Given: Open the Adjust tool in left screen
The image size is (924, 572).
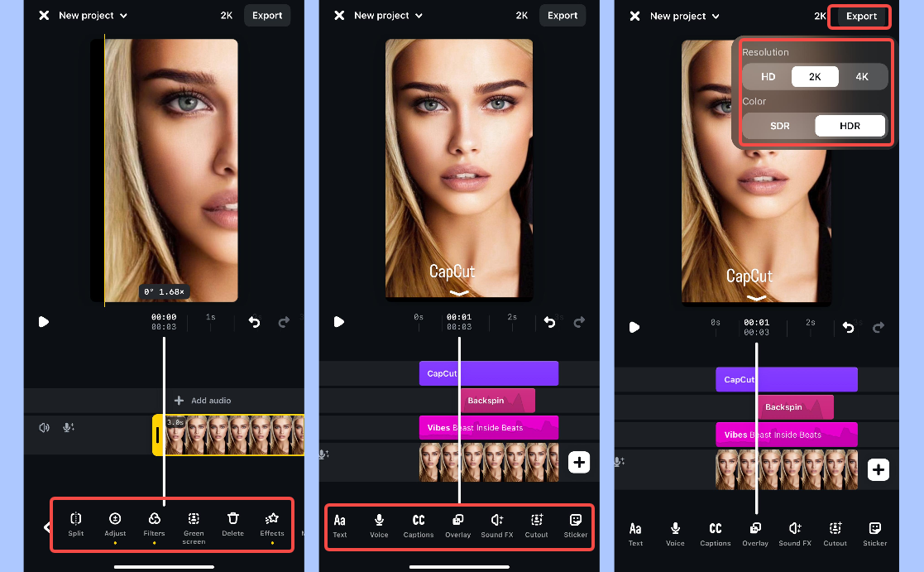Looking at the screenshot, I should (115, 524).
